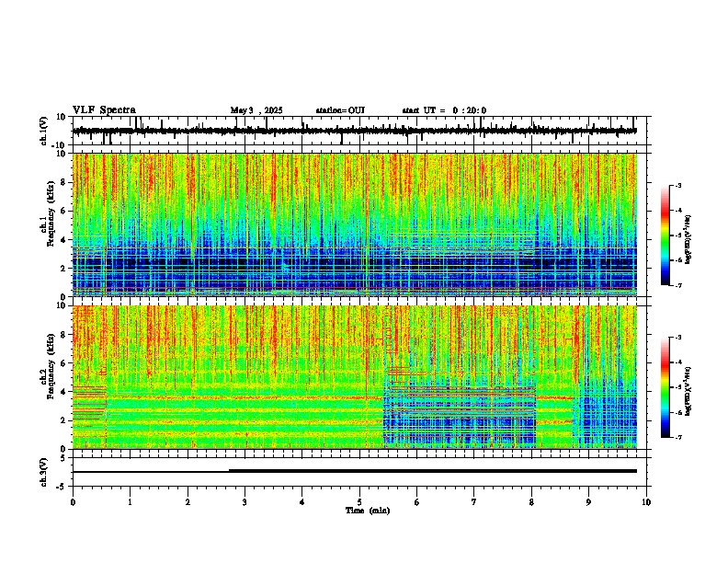
Task: Click tick label "9" on the Time axis
Action: tap(588, 502)
